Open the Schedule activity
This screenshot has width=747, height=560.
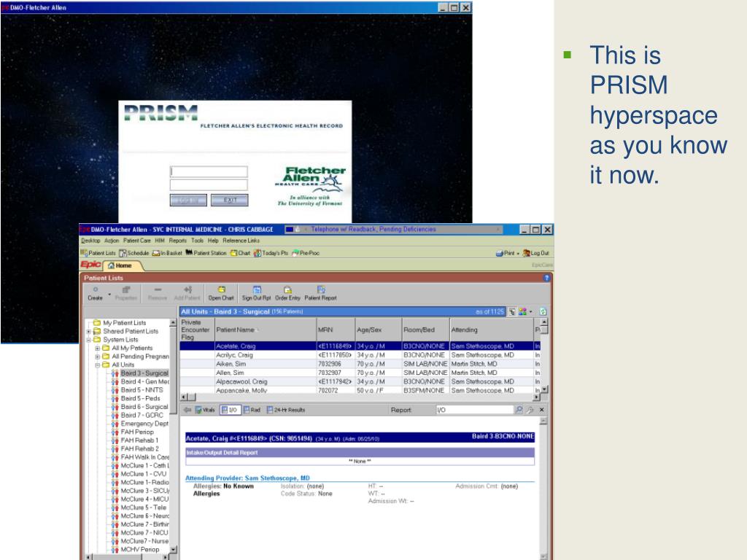click(134, 253)
